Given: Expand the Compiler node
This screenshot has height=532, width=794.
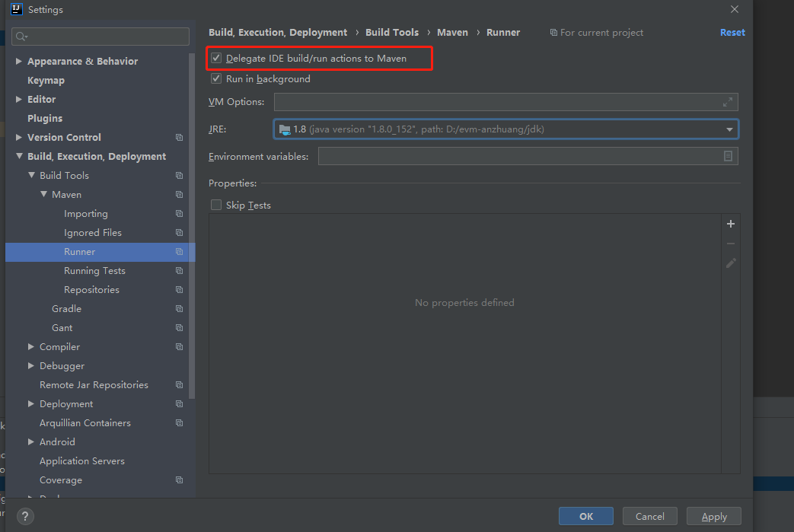Looking at the screenshot, I should click(x=31, y=347).
